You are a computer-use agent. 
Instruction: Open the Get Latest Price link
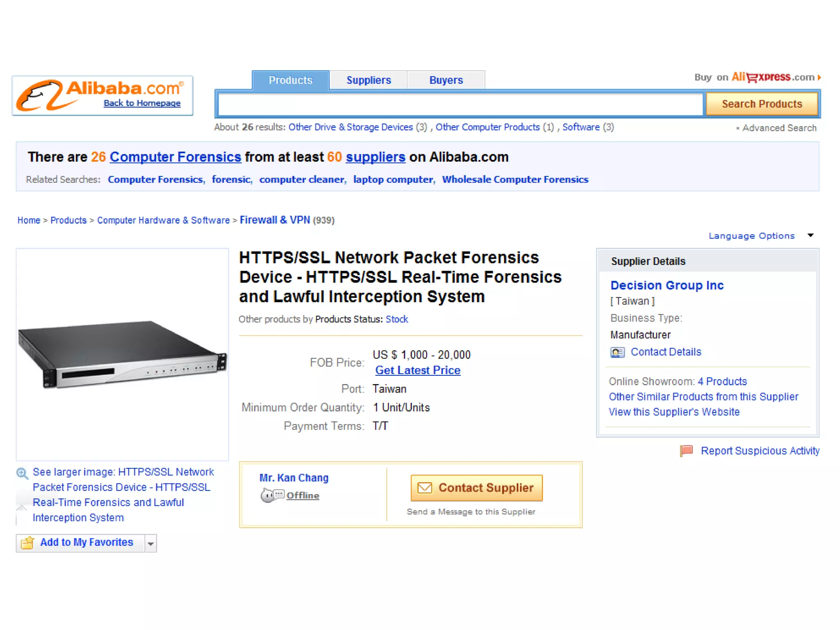pos(418,370)
